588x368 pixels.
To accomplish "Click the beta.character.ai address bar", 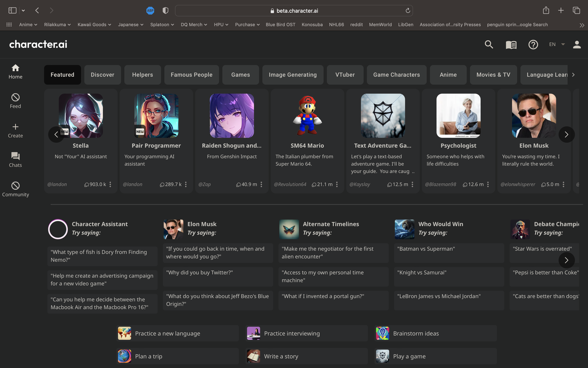I will click(x=294, y=10).
